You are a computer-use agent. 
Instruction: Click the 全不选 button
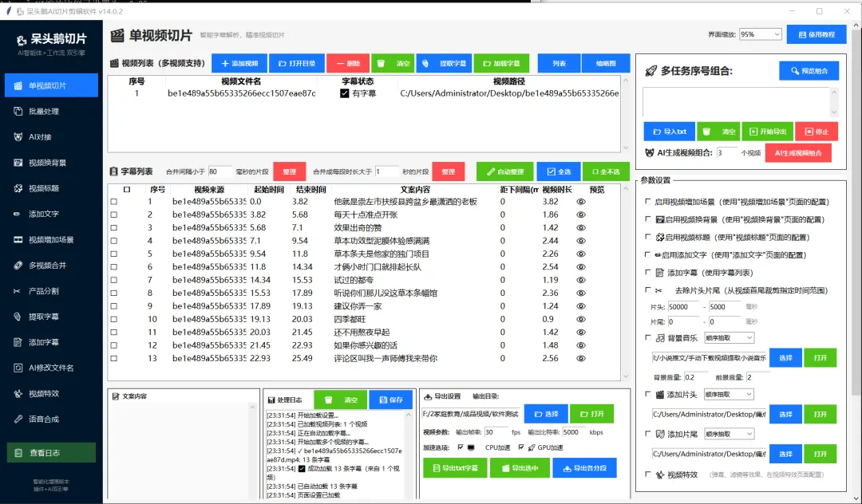tap(606, 171)
